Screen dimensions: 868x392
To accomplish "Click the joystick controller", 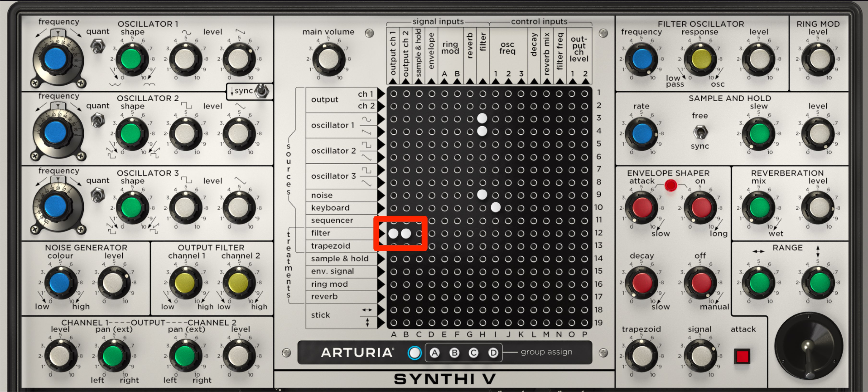I will 808,346.
